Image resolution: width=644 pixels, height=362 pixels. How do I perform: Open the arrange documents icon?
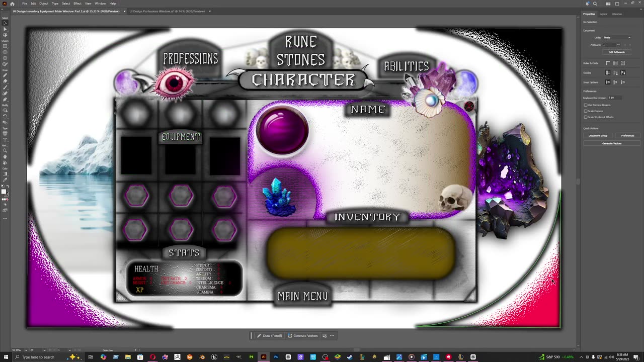click(x=608, y=4)
